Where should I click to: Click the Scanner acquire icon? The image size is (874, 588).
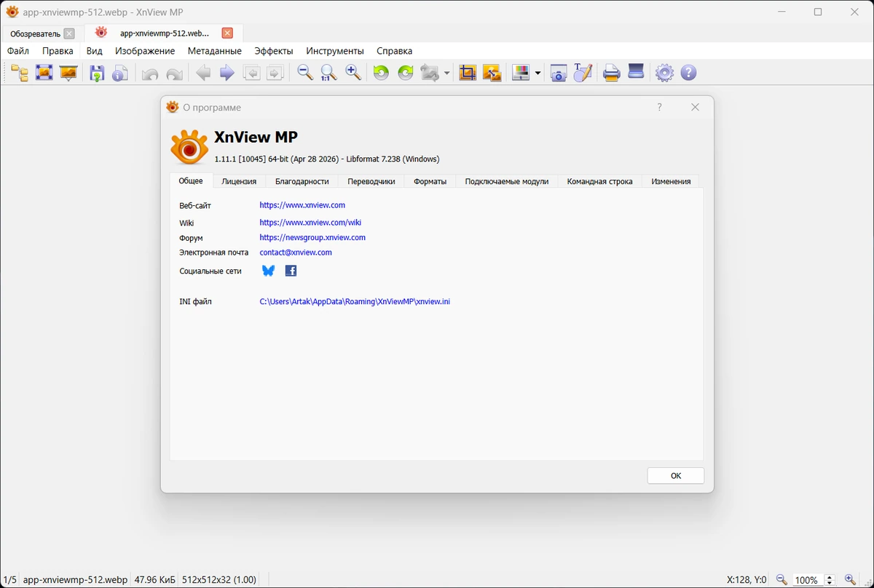[x=636, y=72]
